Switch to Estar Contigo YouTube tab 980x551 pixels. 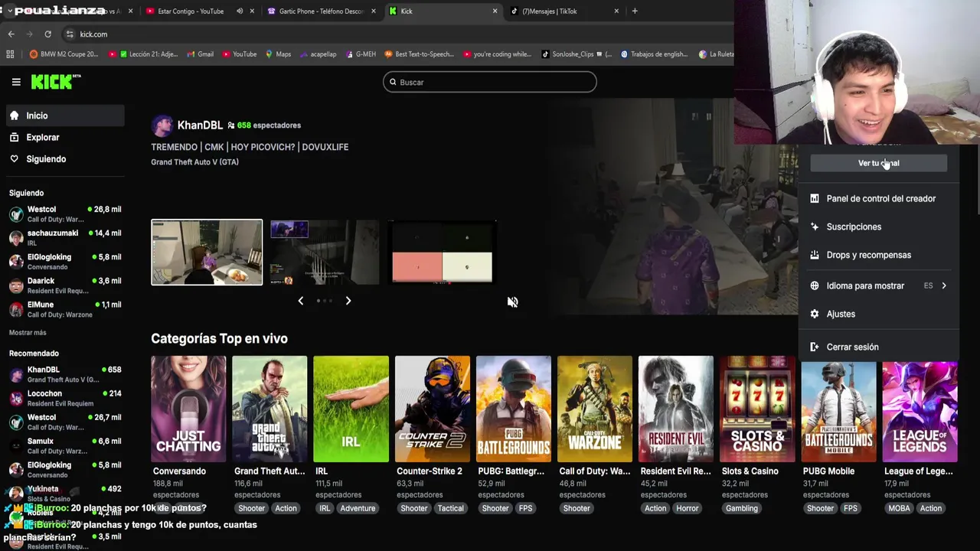pyautogui.click(x=190, y=11)
